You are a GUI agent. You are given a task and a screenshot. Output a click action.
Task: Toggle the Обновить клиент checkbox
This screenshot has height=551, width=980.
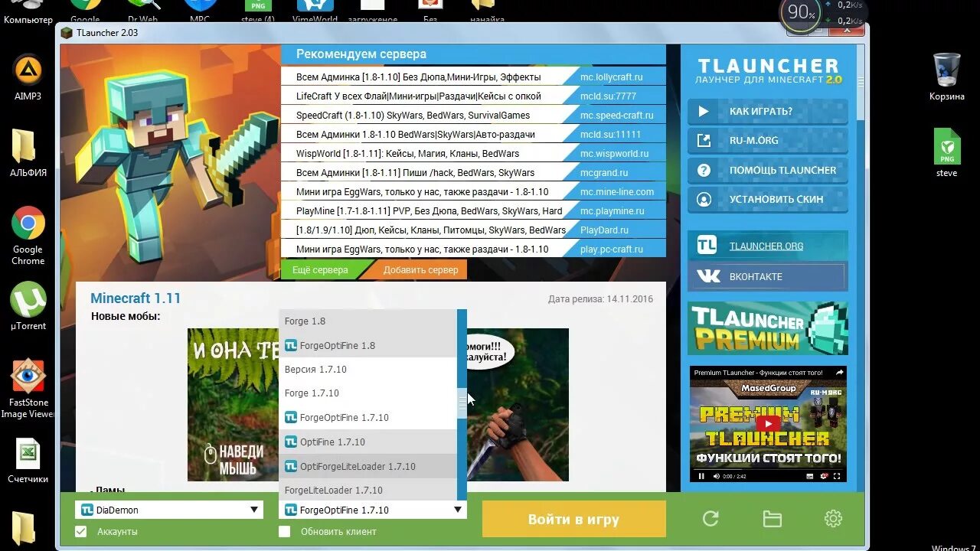click(x=285, y=531)
